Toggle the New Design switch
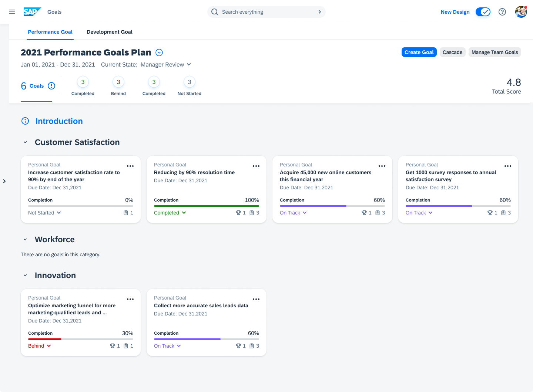This screenshot has height=392, width=533. (x=483, y=12)
